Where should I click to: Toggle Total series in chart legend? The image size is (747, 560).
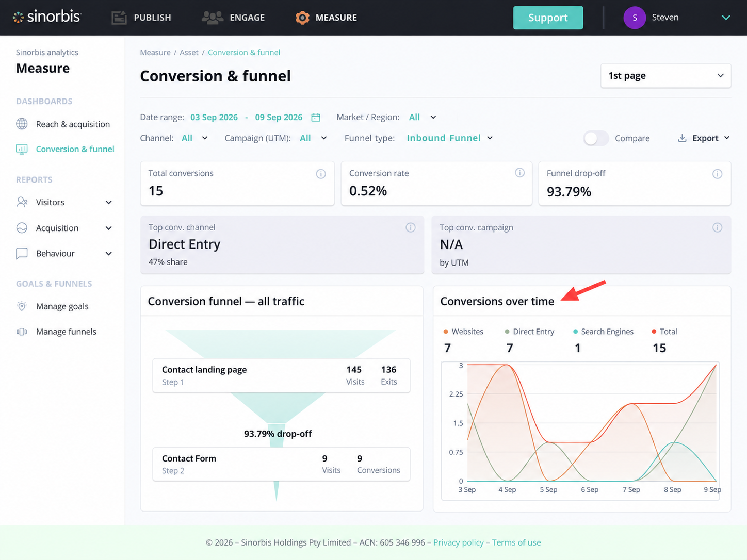click(664, 332)
